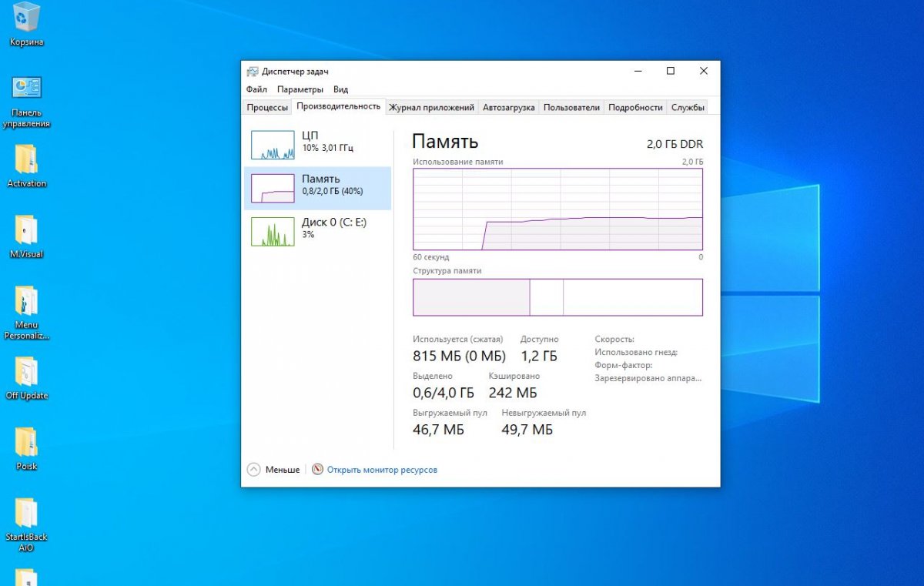924x586 pixels.
Task: Click the resource monitor icon
Action: click(x=317, y=469)
